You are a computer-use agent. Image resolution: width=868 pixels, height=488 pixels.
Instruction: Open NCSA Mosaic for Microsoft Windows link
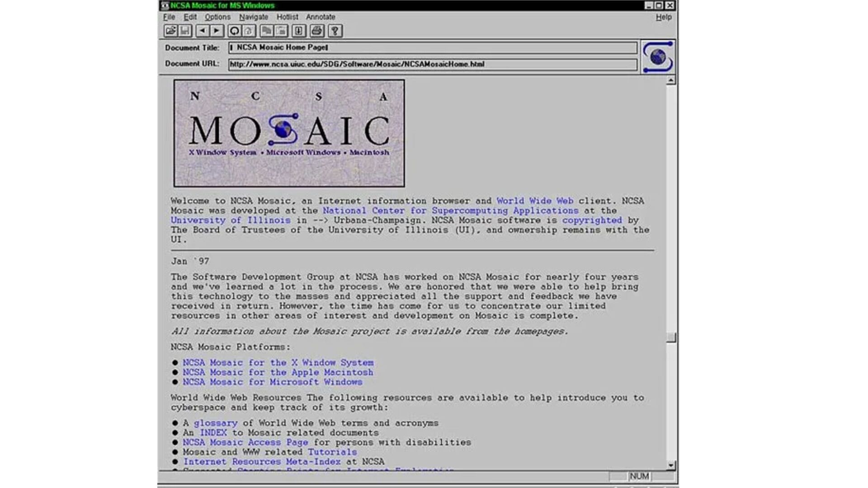pos(272,382)
